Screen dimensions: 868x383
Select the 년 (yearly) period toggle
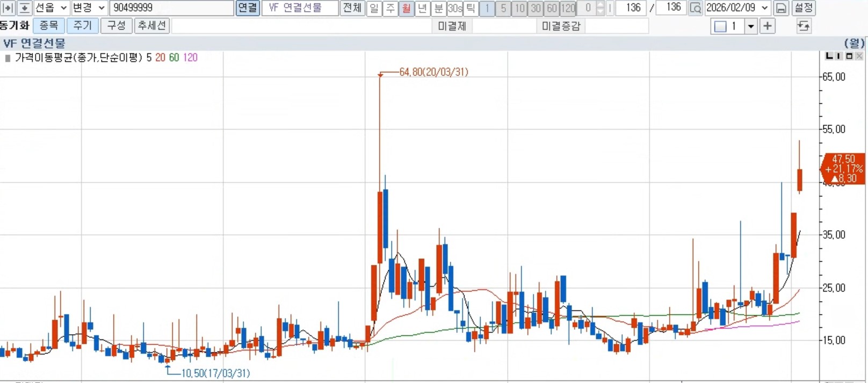(x=422, y=8)
